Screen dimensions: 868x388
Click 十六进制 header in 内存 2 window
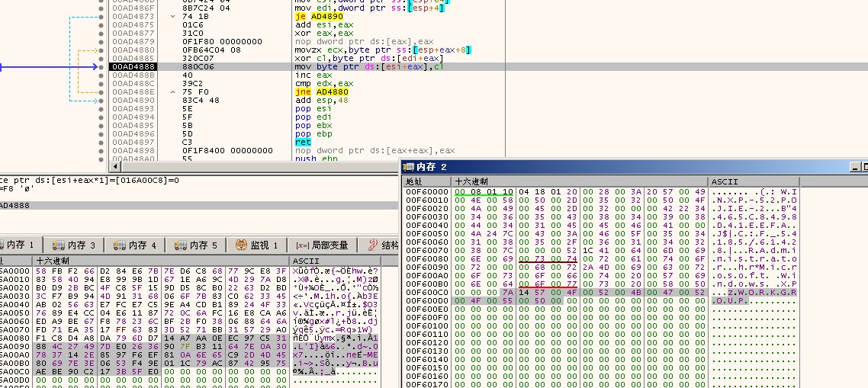[x=473, y=181]
